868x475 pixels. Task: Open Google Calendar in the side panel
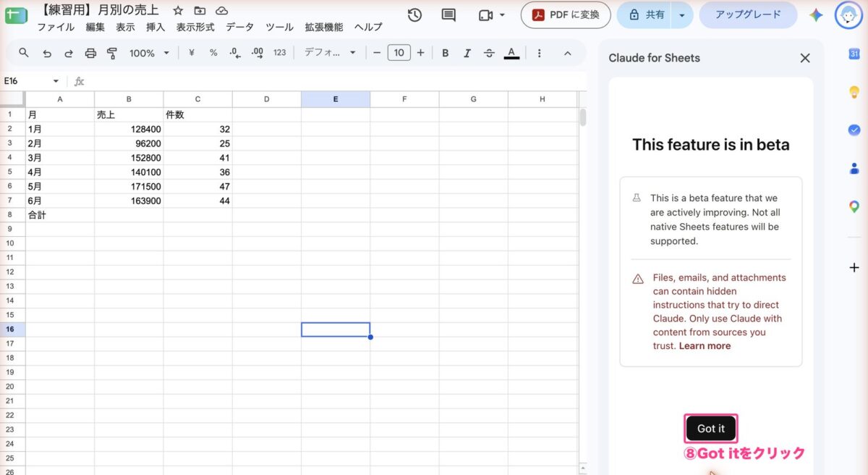tap(854, 54)
